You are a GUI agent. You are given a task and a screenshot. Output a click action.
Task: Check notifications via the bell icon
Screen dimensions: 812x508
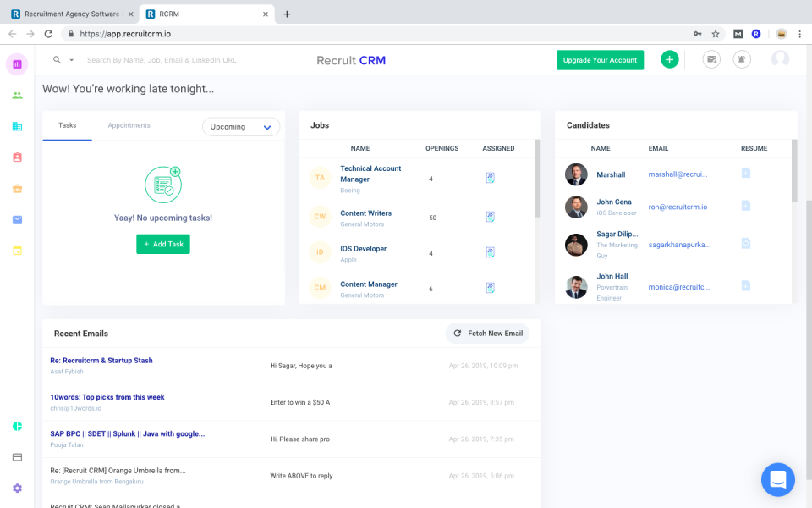coord(742,59)
